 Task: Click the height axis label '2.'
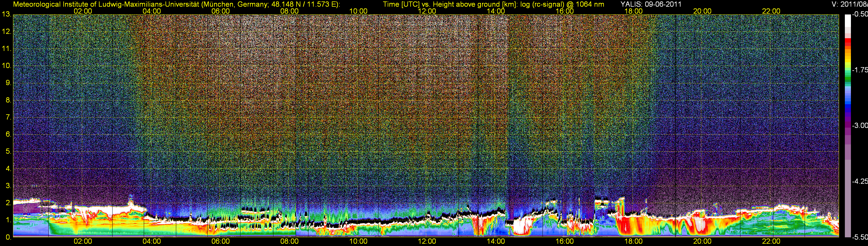8,203
